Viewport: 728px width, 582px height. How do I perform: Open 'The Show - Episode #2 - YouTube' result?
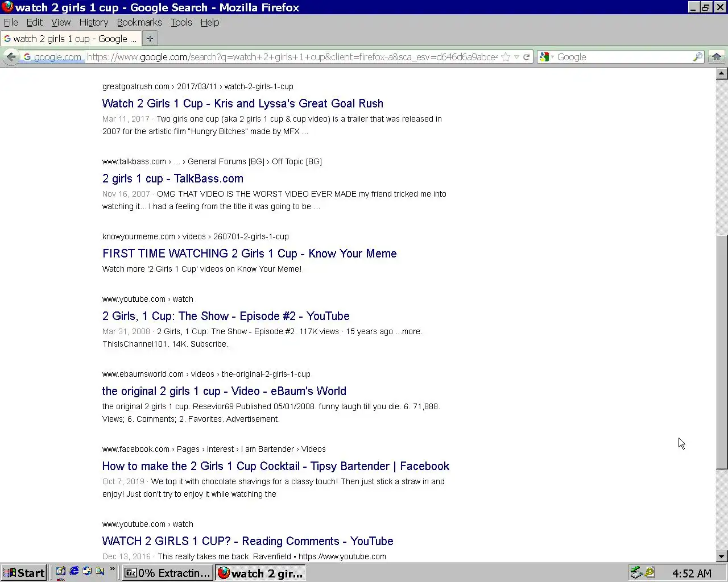pos(226,316)
